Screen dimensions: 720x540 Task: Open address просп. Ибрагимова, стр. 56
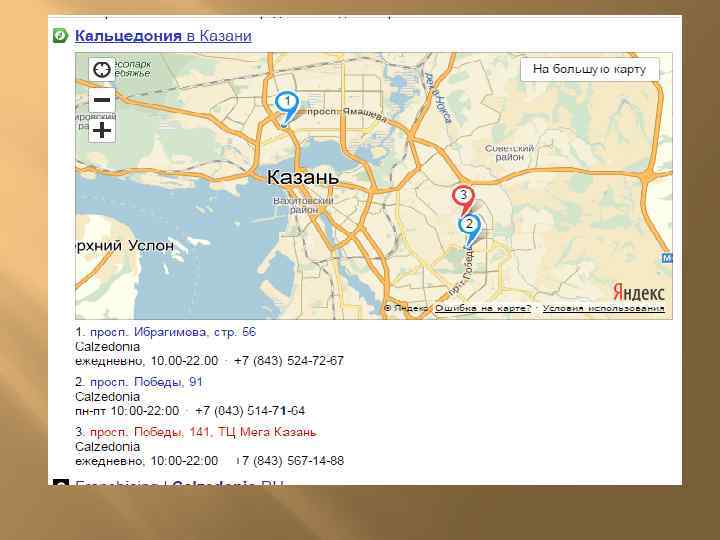click(x=173, y=332)
